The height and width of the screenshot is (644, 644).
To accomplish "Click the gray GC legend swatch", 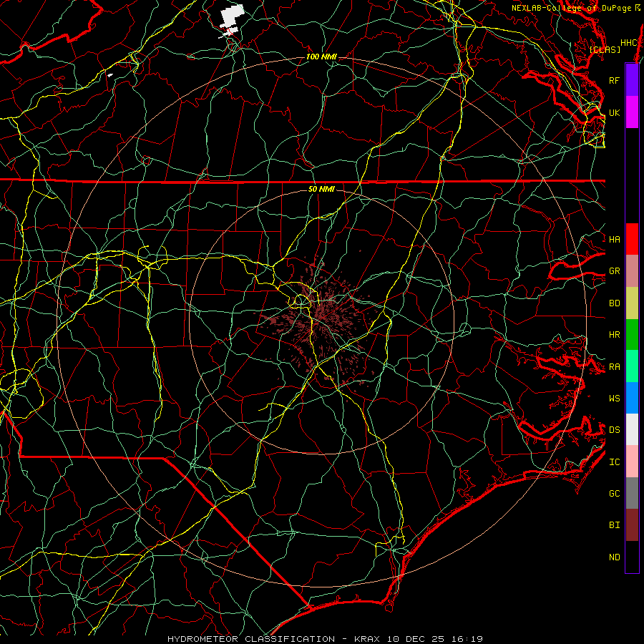I will pyautogui.click(x=632, y=493).
